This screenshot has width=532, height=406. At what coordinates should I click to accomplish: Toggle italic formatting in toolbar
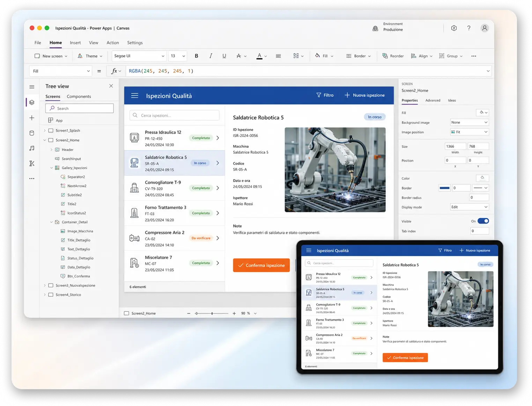pos(210,56)
